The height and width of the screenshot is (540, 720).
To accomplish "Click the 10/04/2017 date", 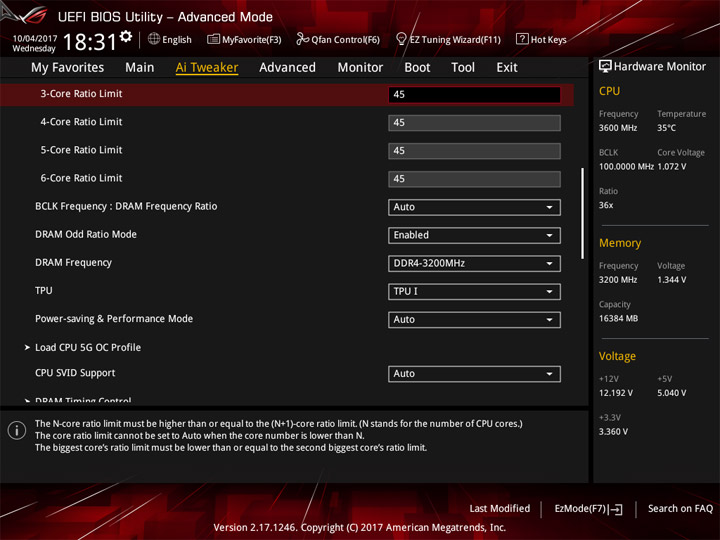I will pos(35,39).
